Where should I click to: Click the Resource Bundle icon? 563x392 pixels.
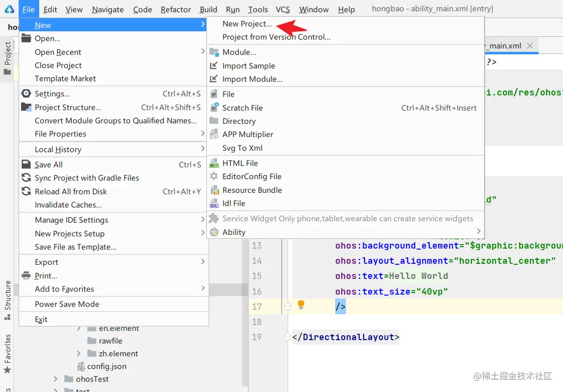pyautogui.click(x=214, y=190)
